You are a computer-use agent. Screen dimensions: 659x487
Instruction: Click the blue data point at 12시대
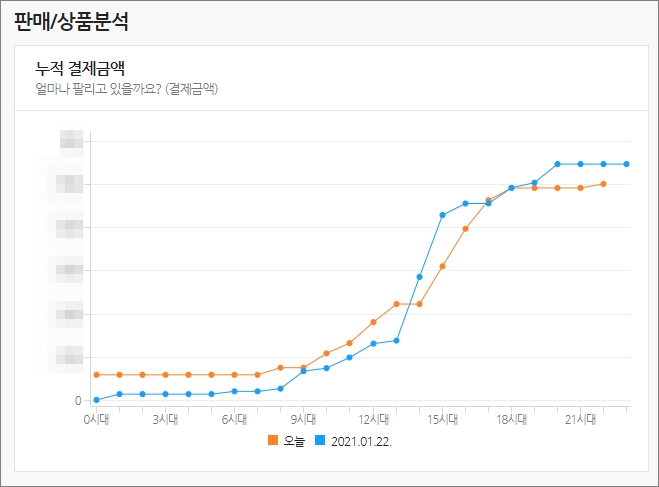click(x=373, y=344)
